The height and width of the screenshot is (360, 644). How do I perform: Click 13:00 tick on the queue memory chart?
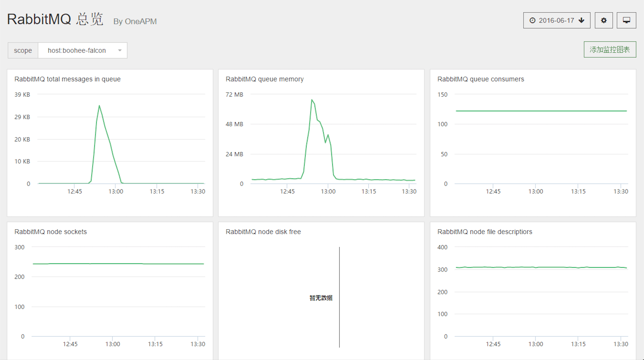(x=328, y=192)
